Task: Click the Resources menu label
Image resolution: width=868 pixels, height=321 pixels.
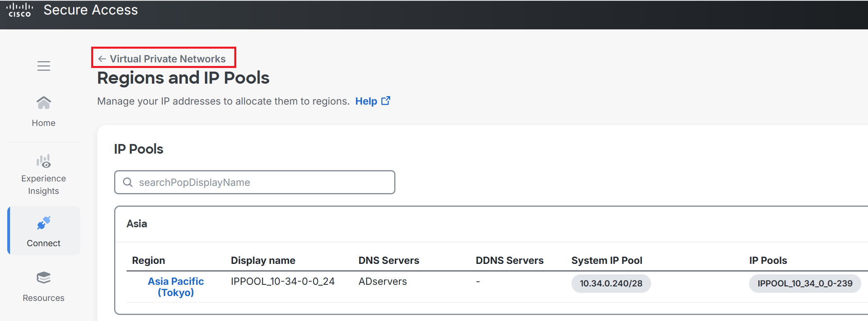Action: click(43, 298)
